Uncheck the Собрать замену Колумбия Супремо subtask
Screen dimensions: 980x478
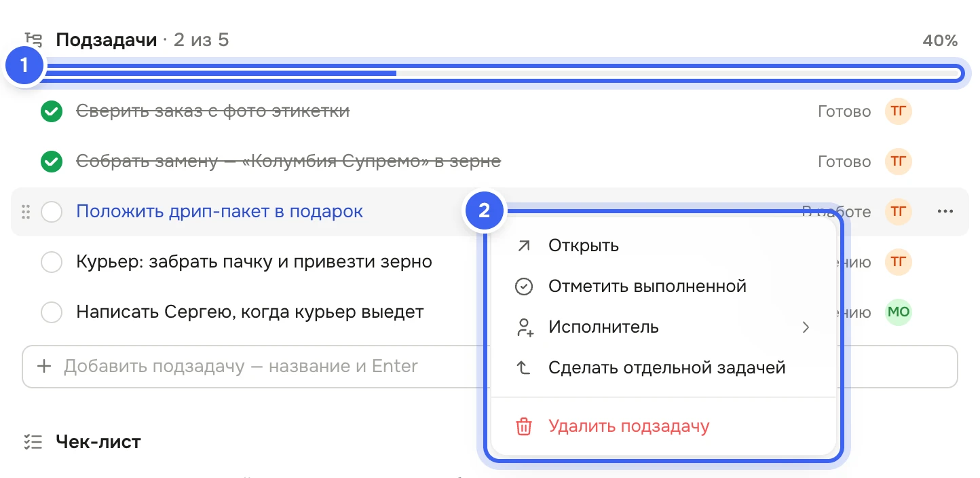[x=52, y=162]
